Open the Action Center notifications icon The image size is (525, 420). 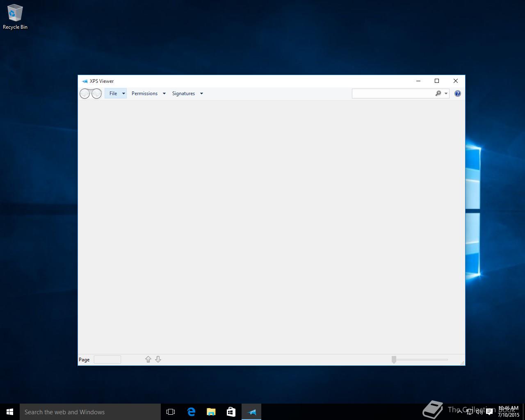[x=489, y=412]
